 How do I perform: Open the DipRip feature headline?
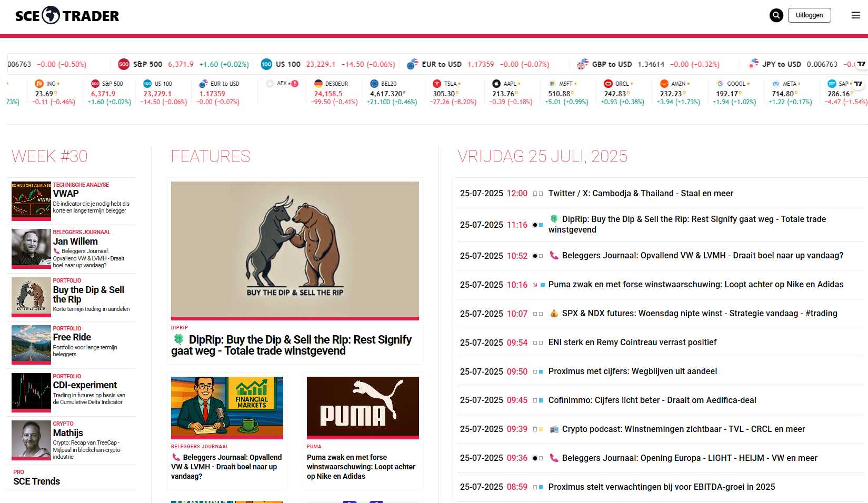pyautogui.click(x=292, y=345)
